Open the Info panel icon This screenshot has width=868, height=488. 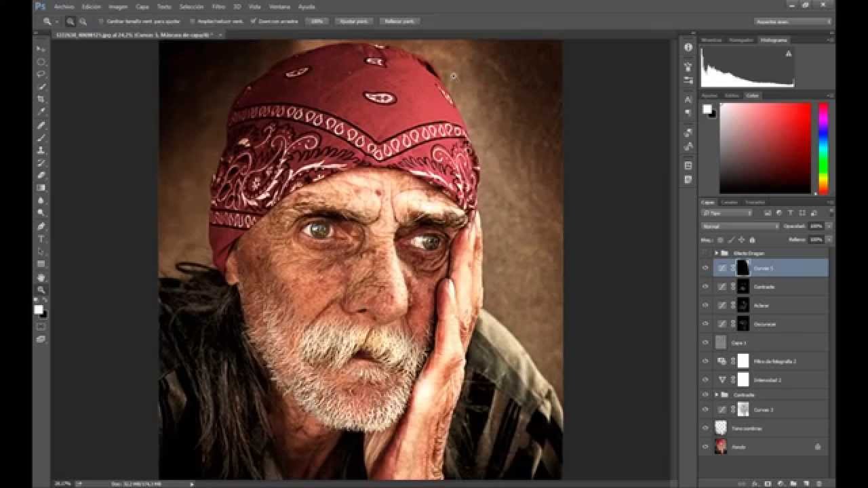tap(688, 47)
